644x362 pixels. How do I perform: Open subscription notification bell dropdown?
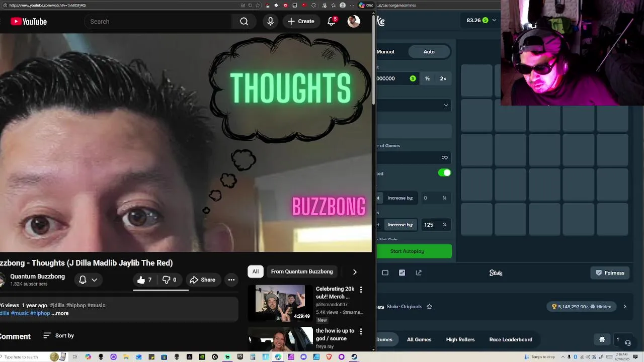pyautogui.click(x=88, y=280)
